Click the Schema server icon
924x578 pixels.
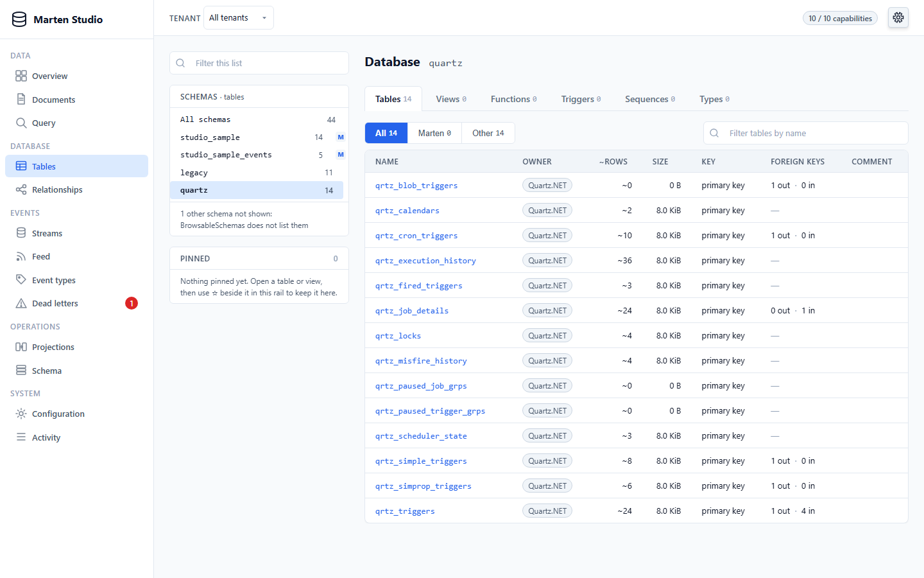click(21, 371)
